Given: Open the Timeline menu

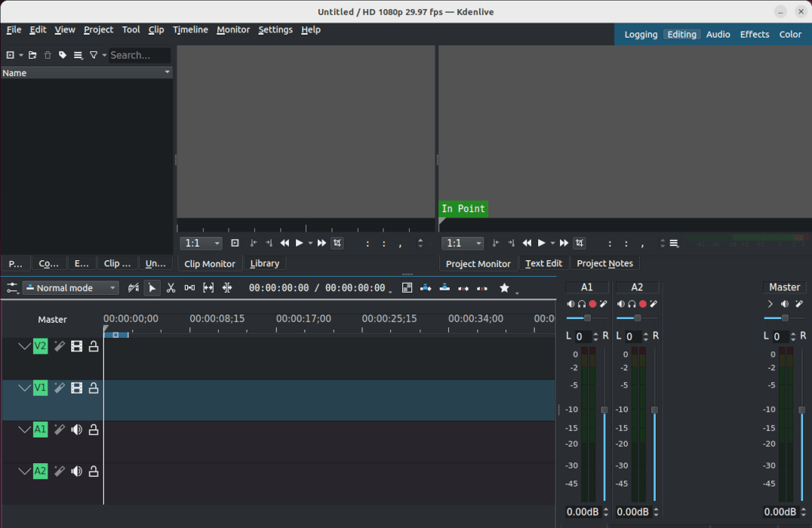Looking at the screenshot, I should click(x=190, y=29).
